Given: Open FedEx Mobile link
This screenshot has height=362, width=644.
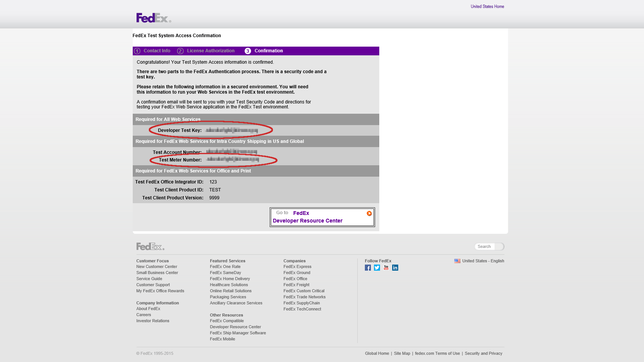Looking at the screenshot, I should pos(222,339).
